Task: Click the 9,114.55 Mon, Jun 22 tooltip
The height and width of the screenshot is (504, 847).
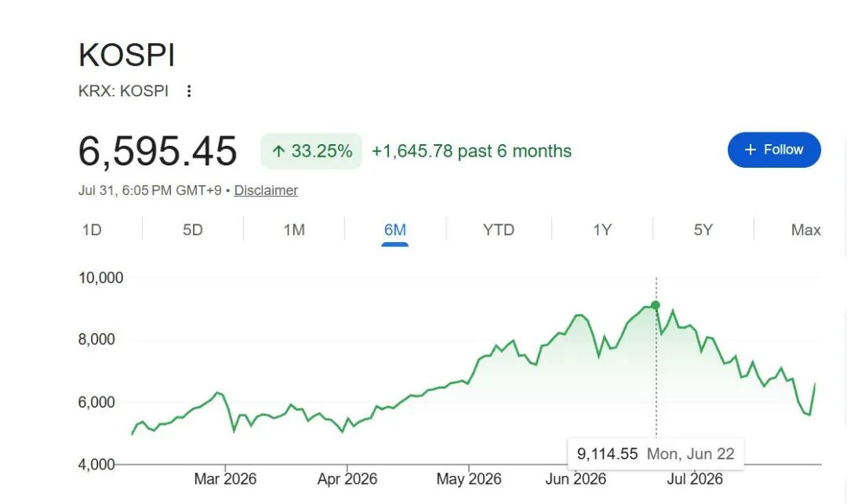Action: pyautogui.click(x=656, y=454)
